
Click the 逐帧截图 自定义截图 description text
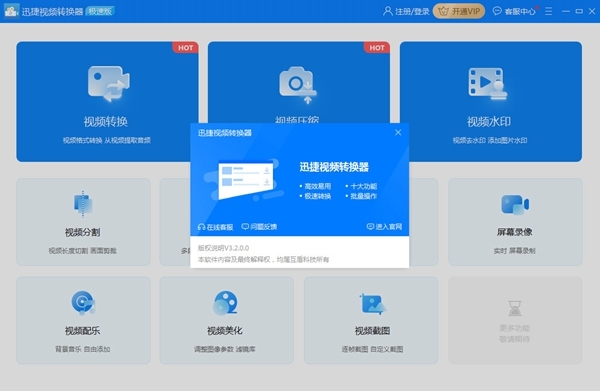coord(372,349)
